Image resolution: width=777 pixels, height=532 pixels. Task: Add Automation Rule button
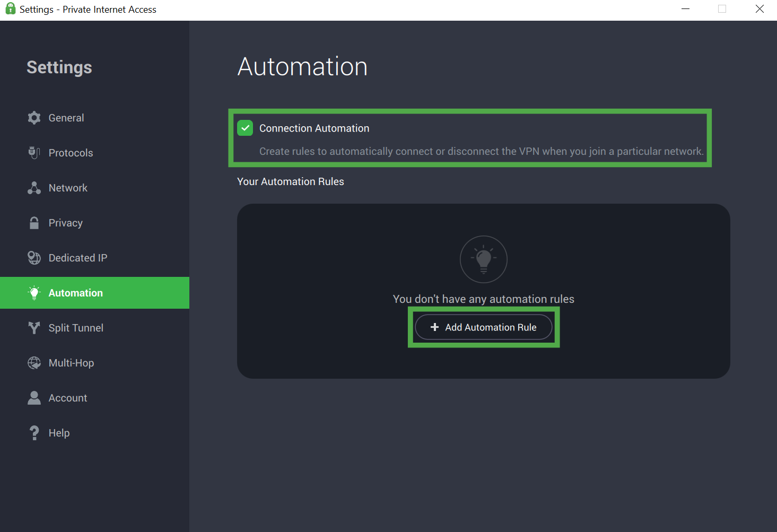[484, 327]
